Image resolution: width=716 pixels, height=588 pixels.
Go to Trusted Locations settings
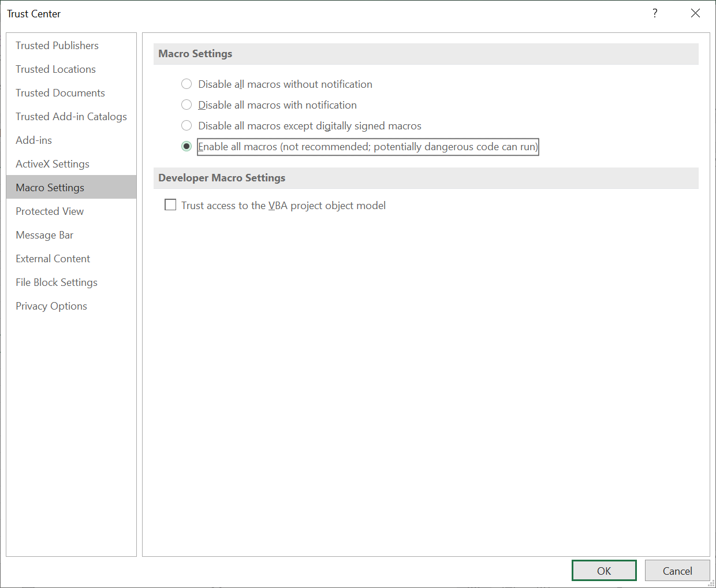tap(71, 69)
